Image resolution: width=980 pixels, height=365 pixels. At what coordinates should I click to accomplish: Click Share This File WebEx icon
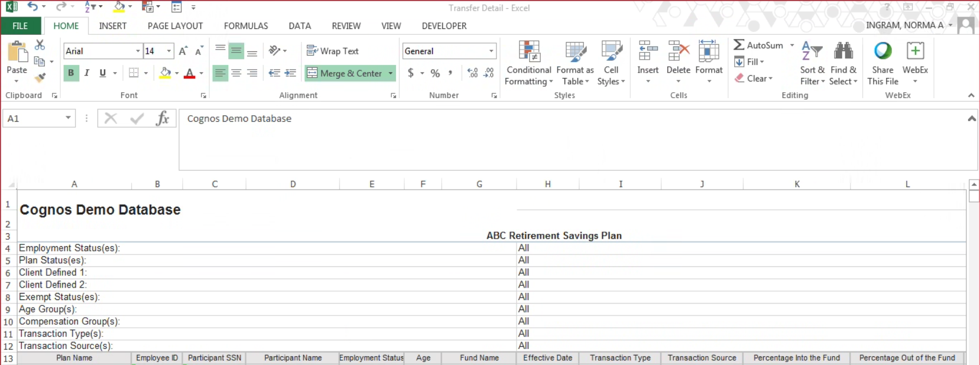click(x=883, y=51)
